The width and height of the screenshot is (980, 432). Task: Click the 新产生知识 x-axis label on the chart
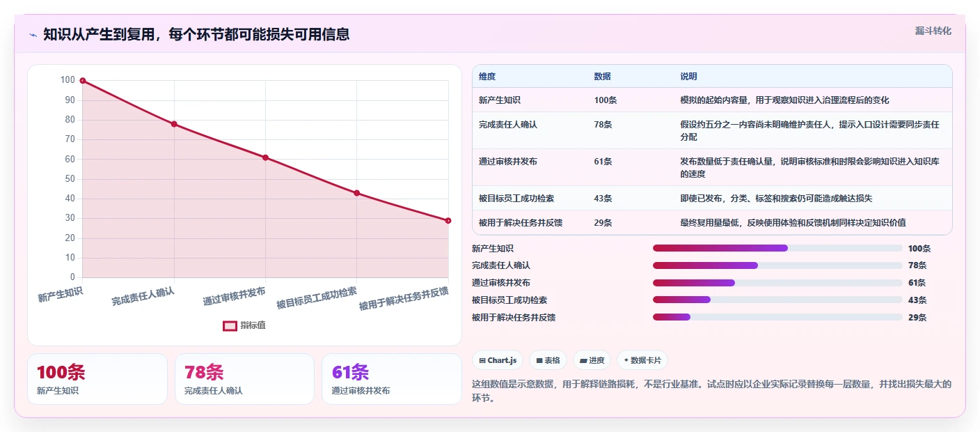61,294
